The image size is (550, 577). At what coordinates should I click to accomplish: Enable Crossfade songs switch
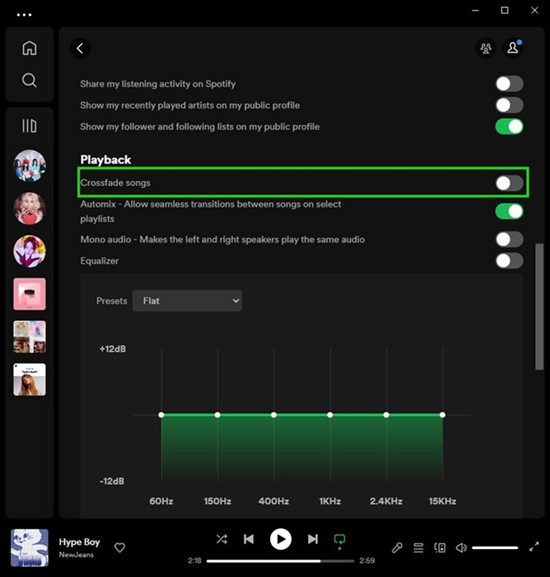tap(509, 183)
